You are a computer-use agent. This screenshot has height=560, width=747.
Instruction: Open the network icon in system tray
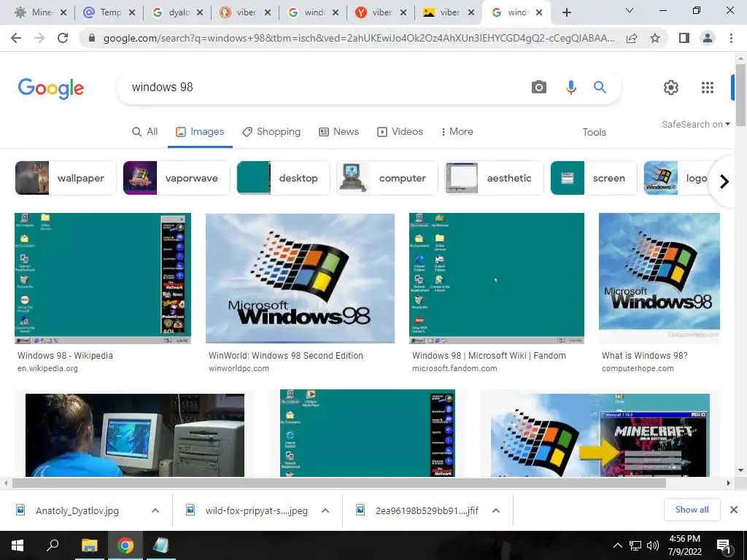tap(635, 545)
